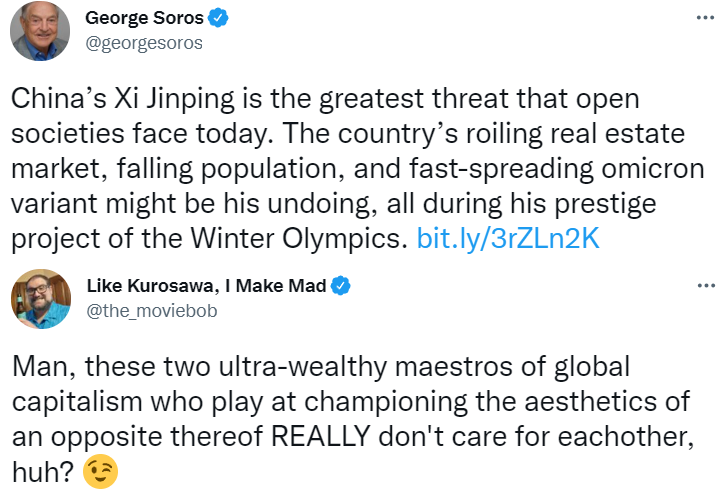This screenshot has width=719, height=490.
Task: Click the winking face emoji
Action: [100, 471]
